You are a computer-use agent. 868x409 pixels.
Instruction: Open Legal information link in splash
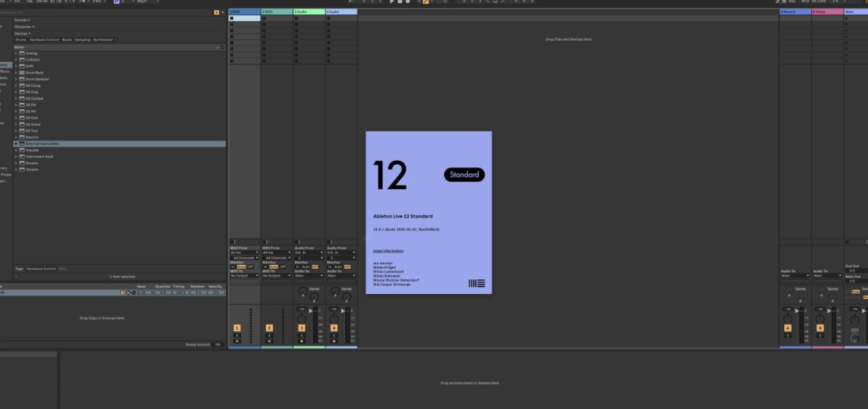click(388, 251)
